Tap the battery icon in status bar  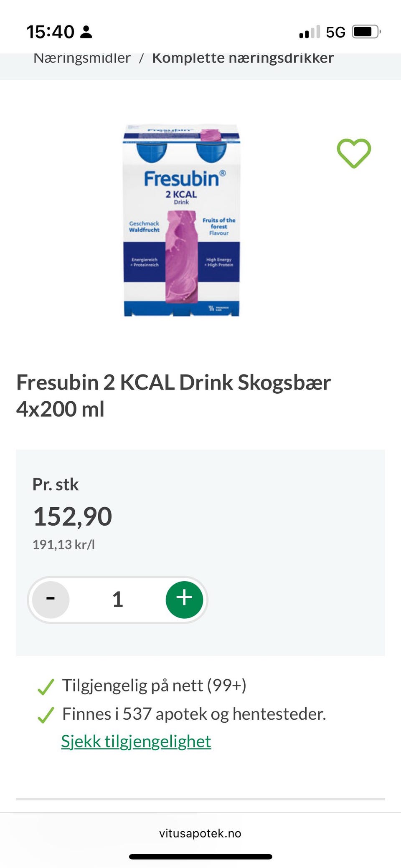click(366, 32)
